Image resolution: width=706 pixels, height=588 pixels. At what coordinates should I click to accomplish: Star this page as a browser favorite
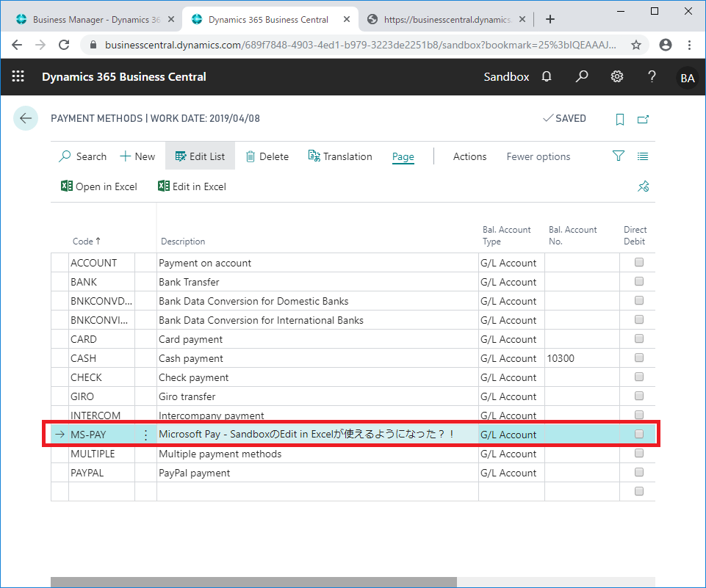point(635,45)
